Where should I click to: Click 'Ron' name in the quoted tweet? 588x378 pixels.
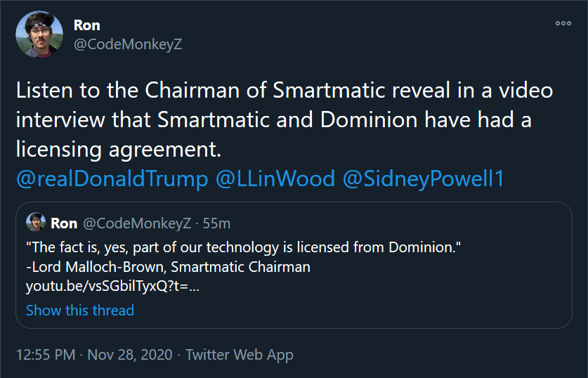pyautogui.click(x=64, y=223)
